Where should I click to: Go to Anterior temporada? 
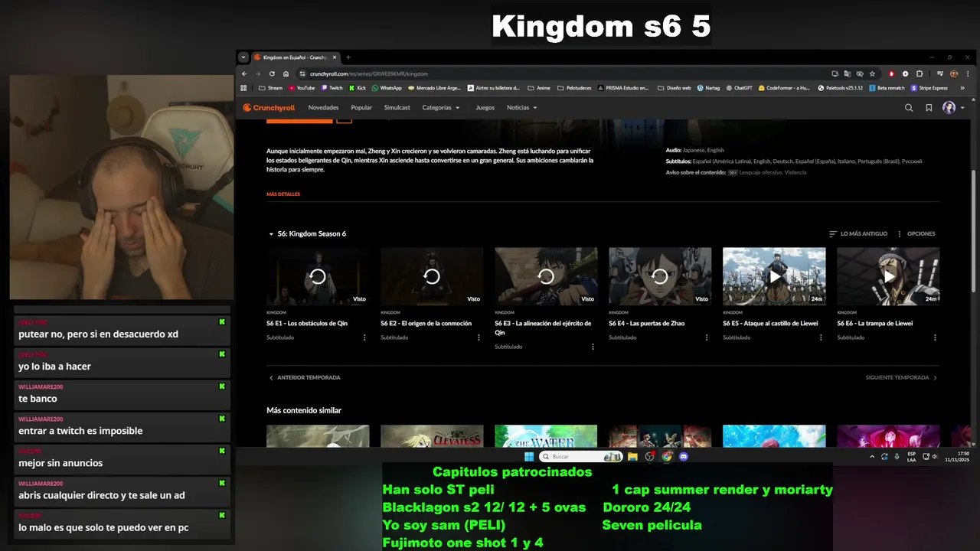pyautogui.click(x=304, y=378)
